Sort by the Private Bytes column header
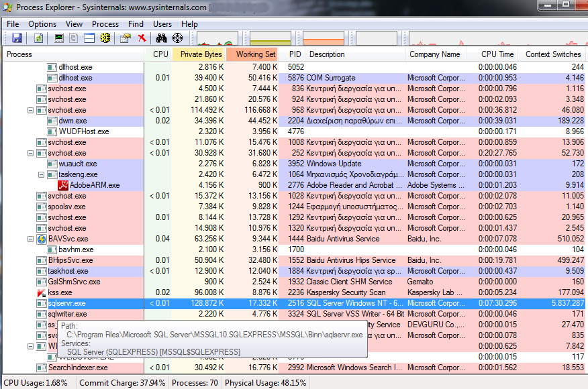The width and height of the screenshot is (588, 389). pyautogui.click(x=198, y=54)
